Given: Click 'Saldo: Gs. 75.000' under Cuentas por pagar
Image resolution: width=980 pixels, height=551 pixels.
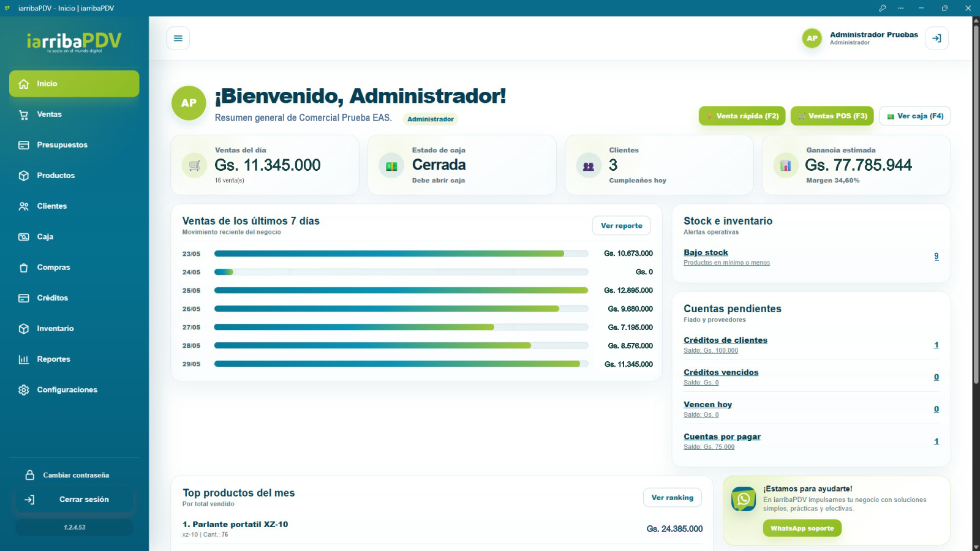Looking at the screenshot, I should (709, 447).
